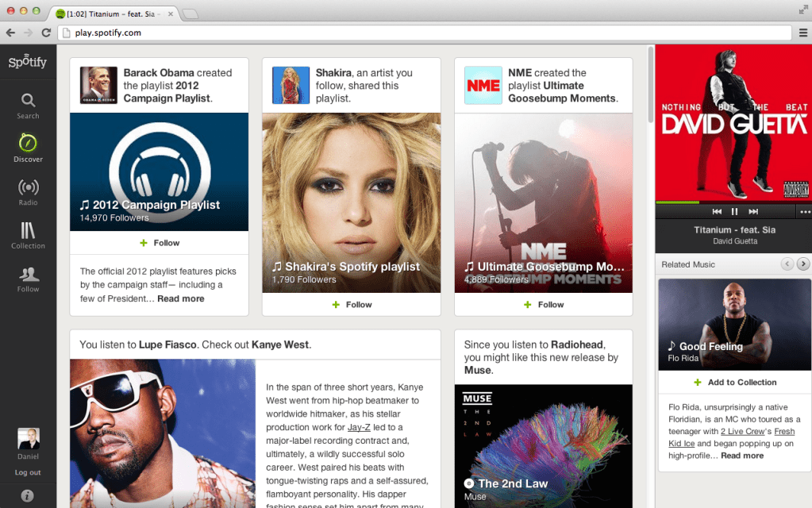Open the Jay-Z link in Kanye bio
The image size is (812, 508).
359,428
